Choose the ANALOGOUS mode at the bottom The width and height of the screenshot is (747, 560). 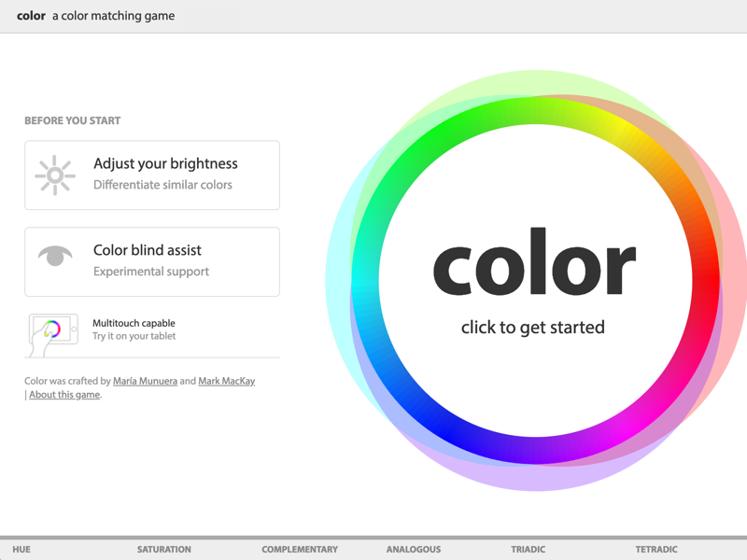coord(413,549)
